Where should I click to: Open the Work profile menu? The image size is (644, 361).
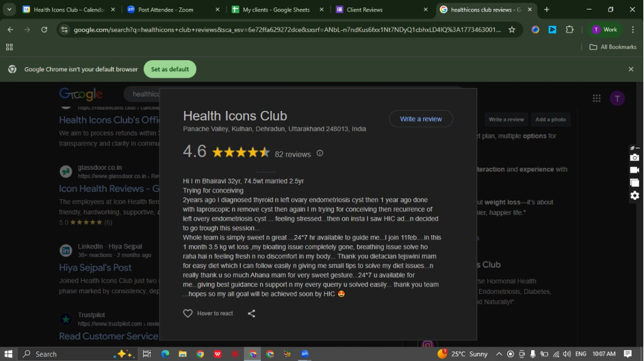604,29
